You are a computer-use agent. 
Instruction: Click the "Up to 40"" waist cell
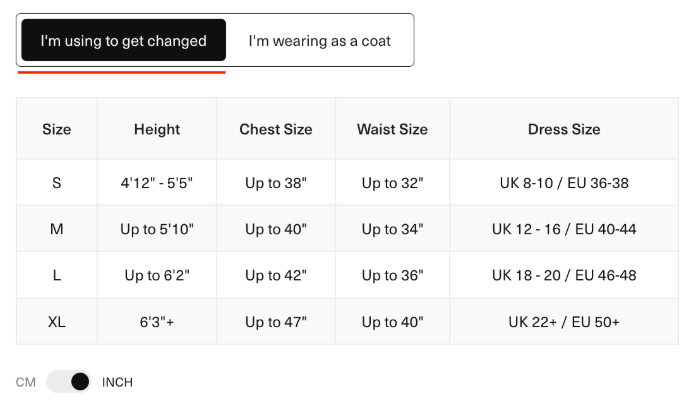[392, 322]
